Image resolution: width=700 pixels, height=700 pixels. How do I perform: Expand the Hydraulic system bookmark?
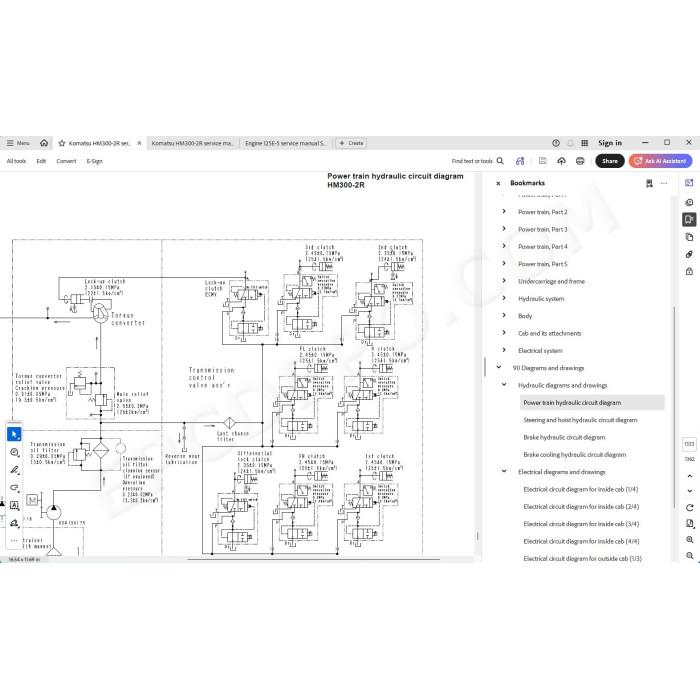click(504, 298)
